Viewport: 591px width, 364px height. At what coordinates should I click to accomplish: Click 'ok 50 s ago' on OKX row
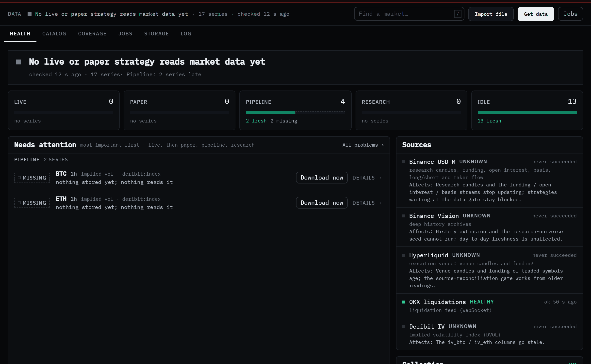(x=560, y=302)
